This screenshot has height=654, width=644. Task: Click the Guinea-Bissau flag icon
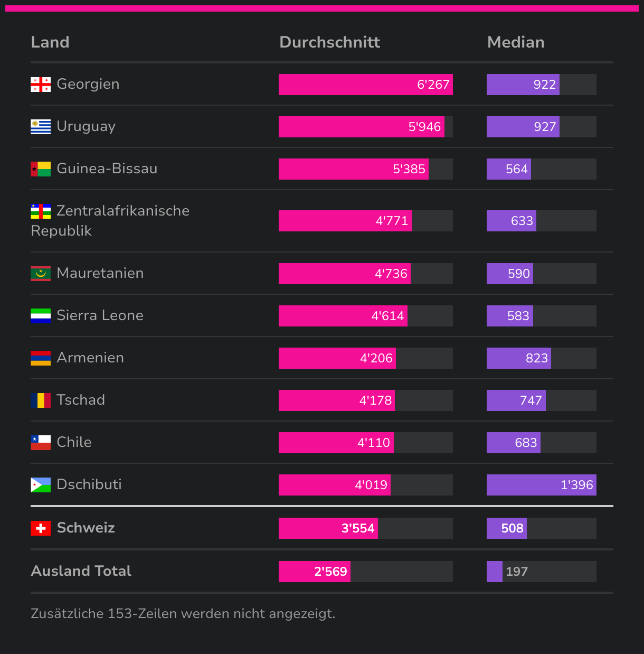(x=41, y=169)
